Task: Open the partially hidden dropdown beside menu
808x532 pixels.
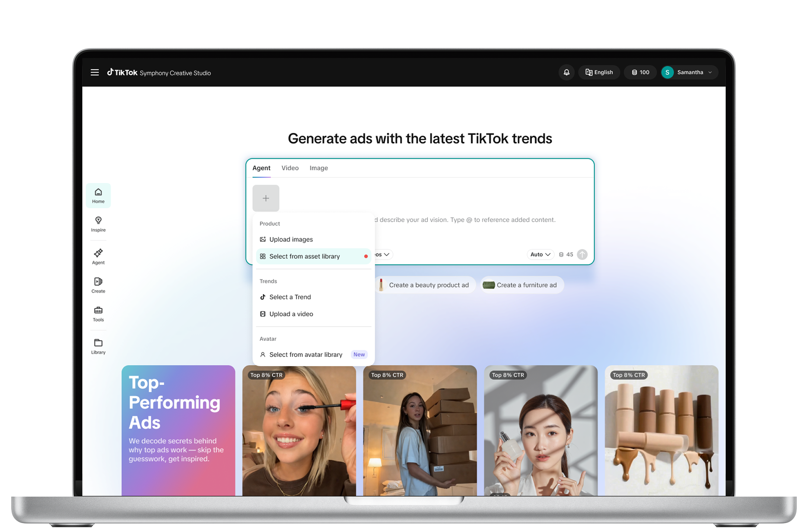Action: pyautogui.click(x=384, y=254)
